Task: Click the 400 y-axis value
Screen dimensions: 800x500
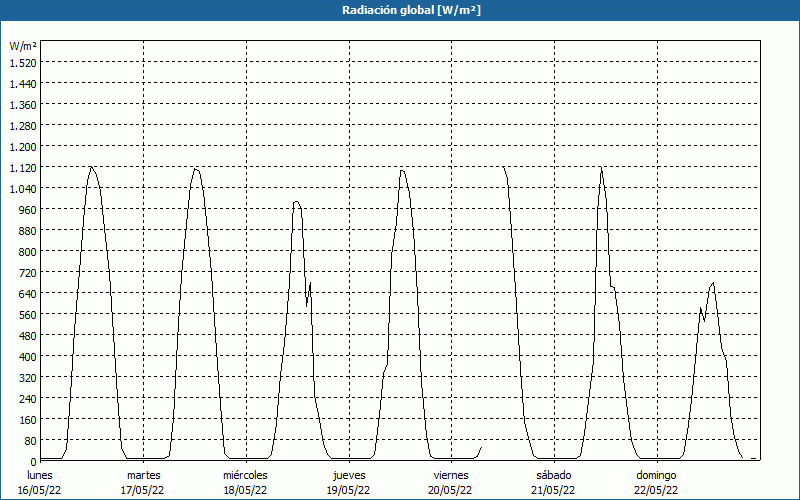Action: point(29,357)
